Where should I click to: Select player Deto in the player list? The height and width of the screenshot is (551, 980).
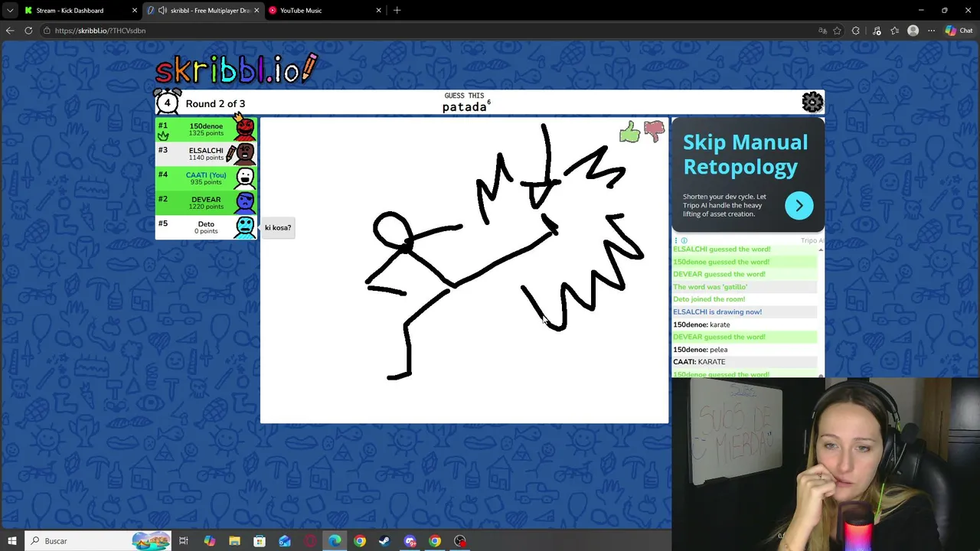[206, 227]
